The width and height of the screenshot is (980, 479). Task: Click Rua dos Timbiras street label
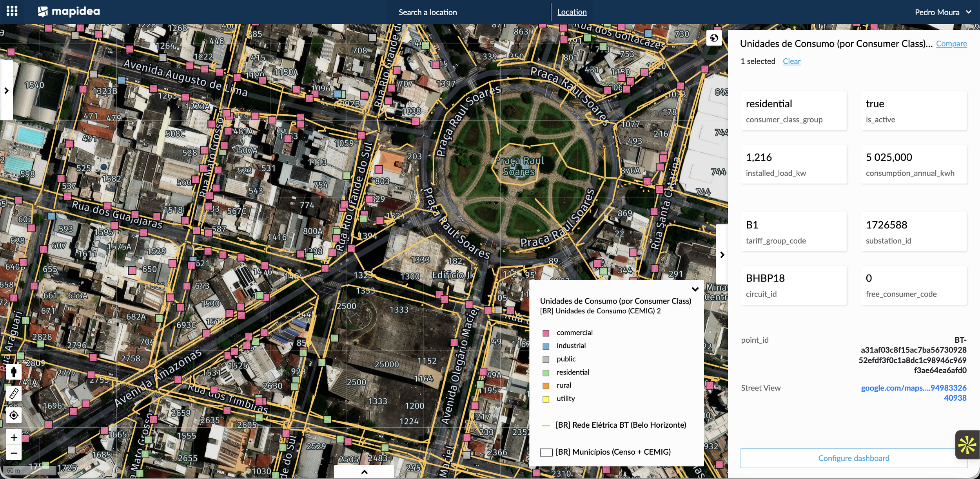click(227, 398)
